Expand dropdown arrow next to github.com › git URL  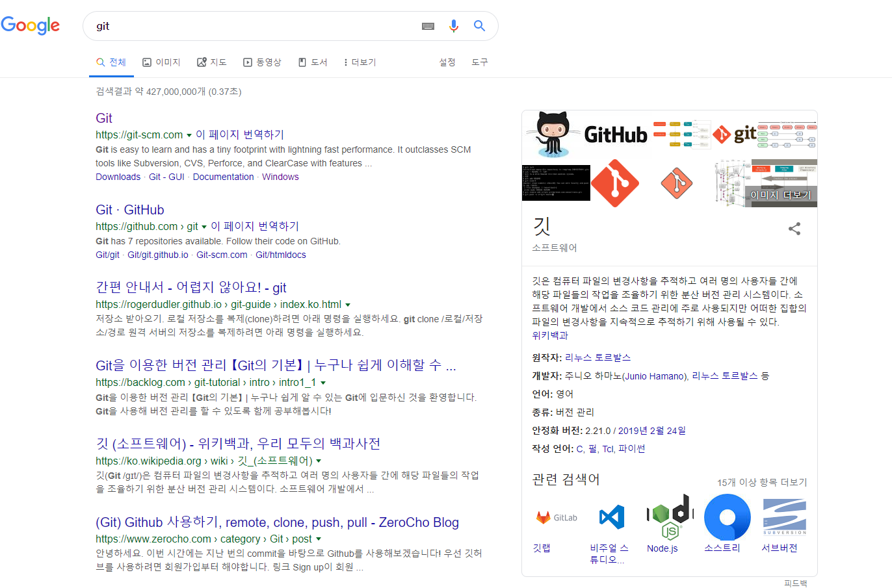point(204,227)
